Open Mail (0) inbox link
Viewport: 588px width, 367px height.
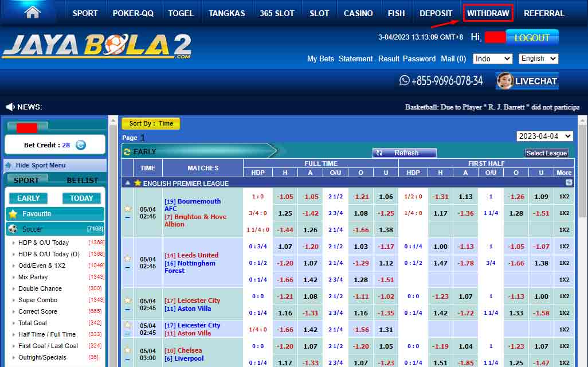click(x=453, y=58)
